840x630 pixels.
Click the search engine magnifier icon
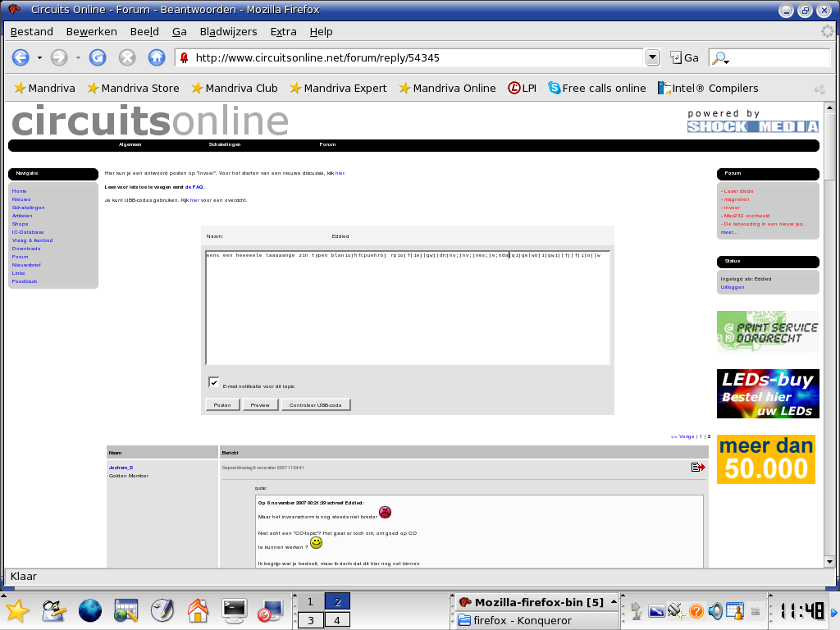pyautogui.click(x=719, y=57)
